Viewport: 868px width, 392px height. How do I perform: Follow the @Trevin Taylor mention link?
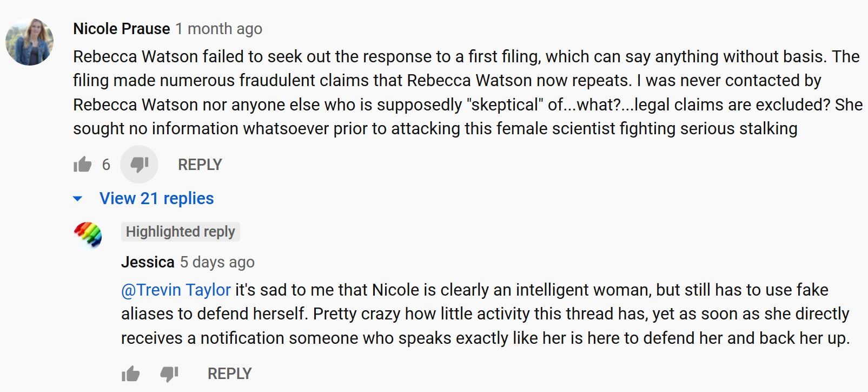176,290
